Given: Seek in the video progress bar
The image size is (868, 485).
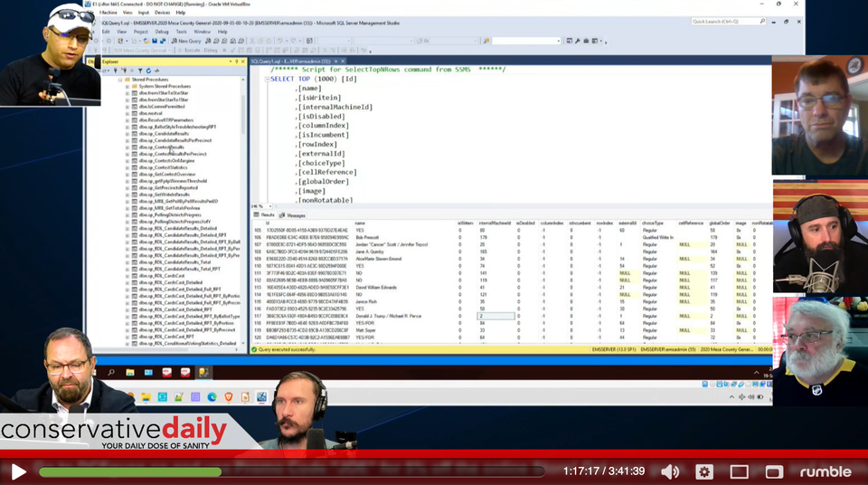Looking at the screenshot, I should [292, 471].
